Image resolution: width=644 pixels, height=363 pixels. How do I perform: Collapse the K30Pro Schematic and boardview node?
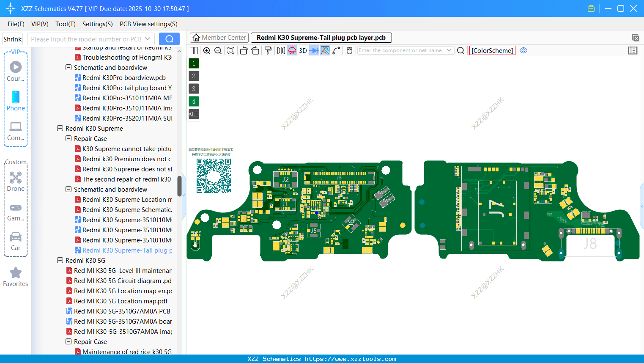[69, 67]
